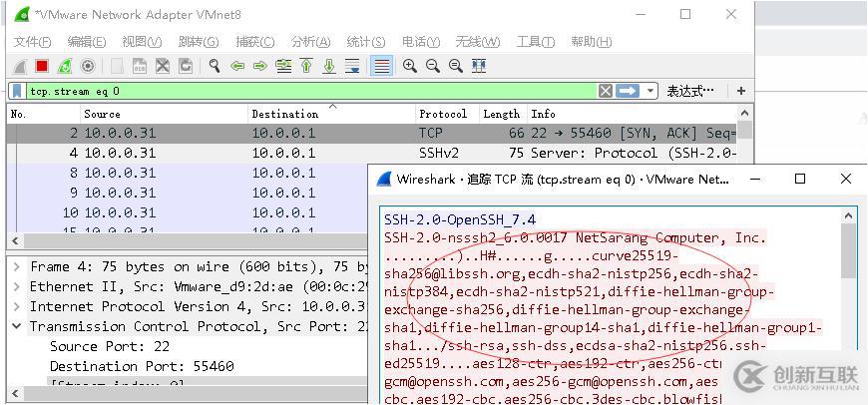868x405 pixels.
Task: Select the Source Port: 22 field
Action: 110,346
